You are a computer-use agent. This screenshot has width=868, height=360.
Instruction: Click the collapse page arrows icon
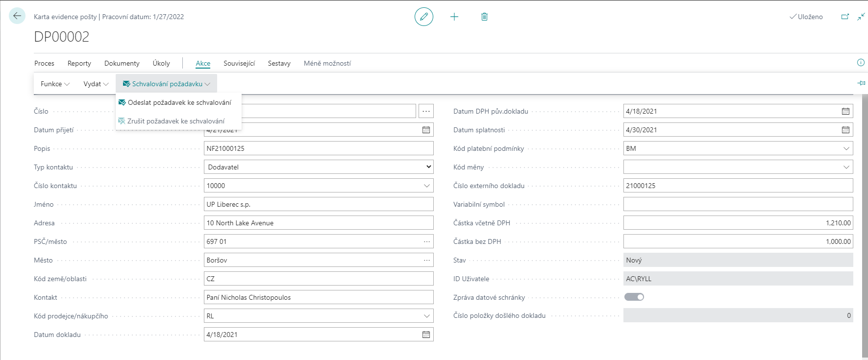[x=861, y=17]
